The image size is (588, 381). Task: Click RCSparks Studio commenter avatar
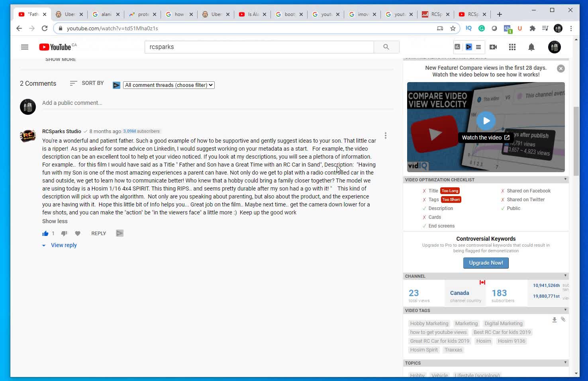pyautogui.click(x=28, y=136)
